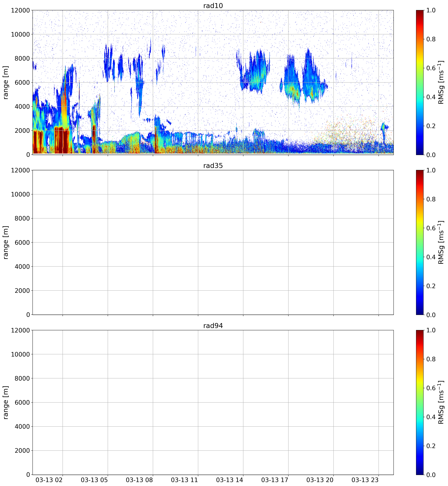The image size is (448, 486).
Task: Click the 0.4 tick on rad35 colorbar
Action: coord(431,257)
